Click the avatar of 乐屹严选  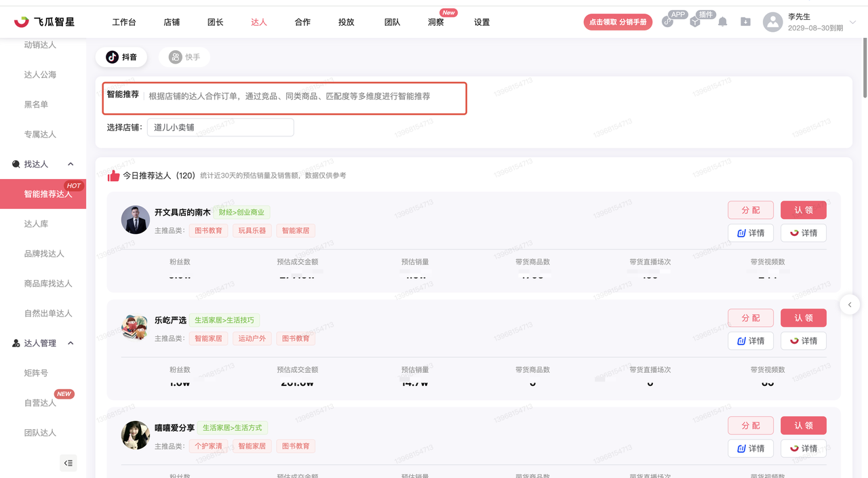click(136, 327)
